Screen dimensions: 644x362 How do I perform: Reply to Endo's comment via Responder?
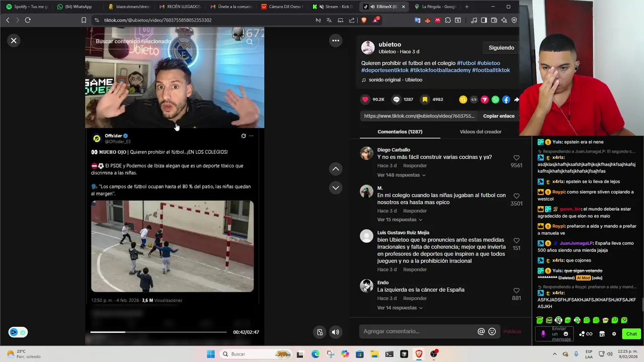[415, 299]
